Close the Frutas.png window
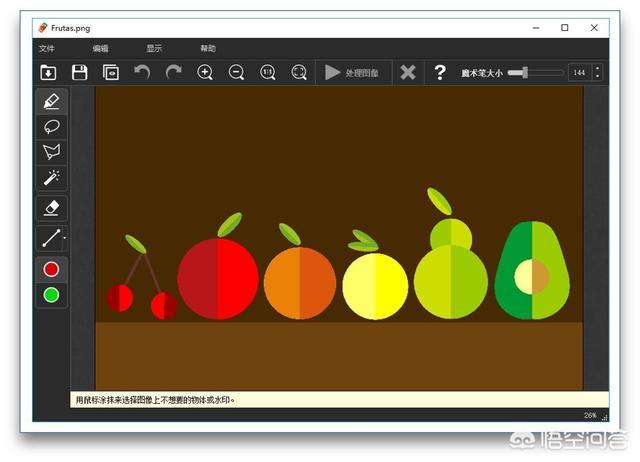The height and width of the screenshot is (462, 640). [594, 28]
